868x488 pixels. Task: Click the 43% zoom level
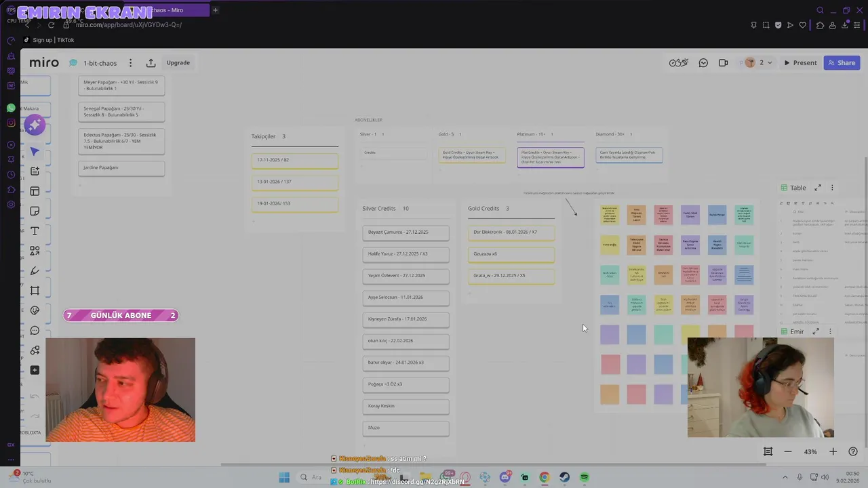810,452
